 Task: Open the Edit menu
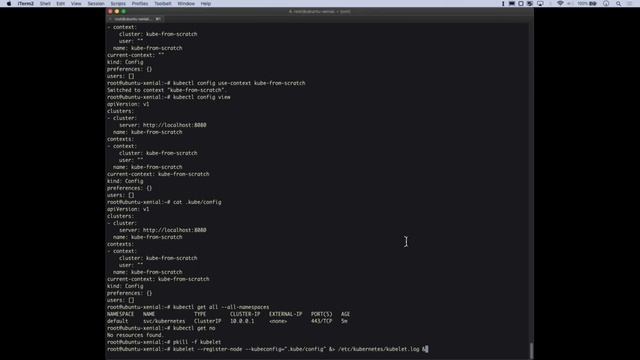(x=60, y=4)
